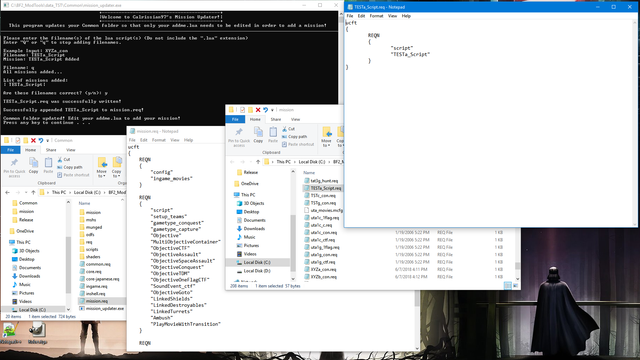Open Move to dropdown in Common window

pyautogui.click(x=102, y=167)
